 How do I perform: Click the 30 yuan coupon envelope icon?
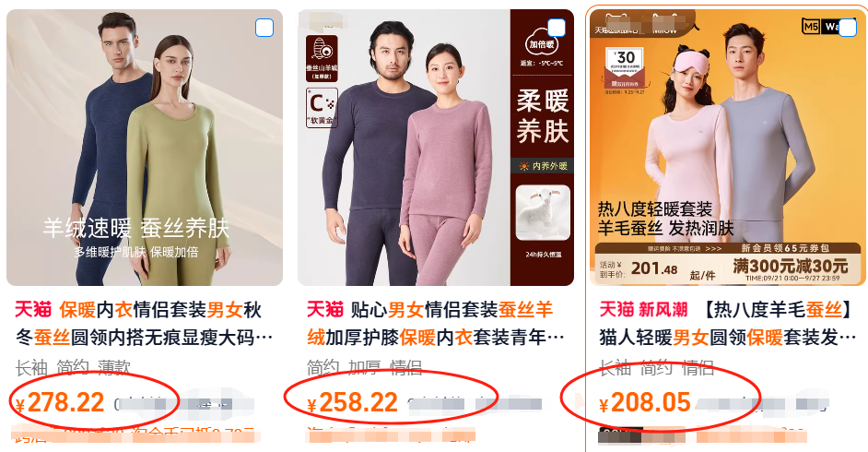tap(626, 68)
